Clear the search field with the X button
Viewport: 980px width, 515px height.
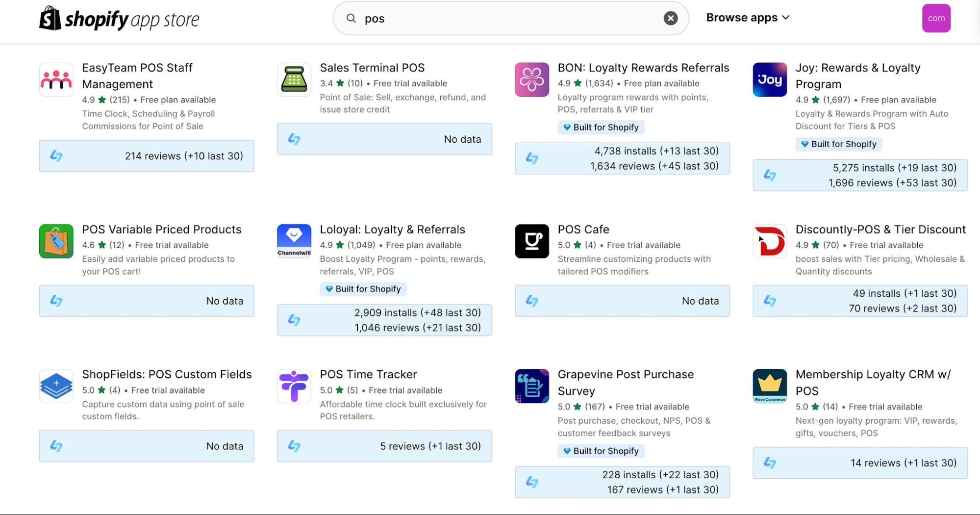(x=670, y=18)
